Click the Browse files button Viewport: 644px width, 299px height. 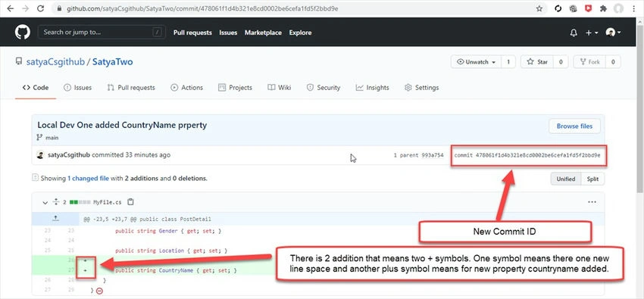[574, 126]
